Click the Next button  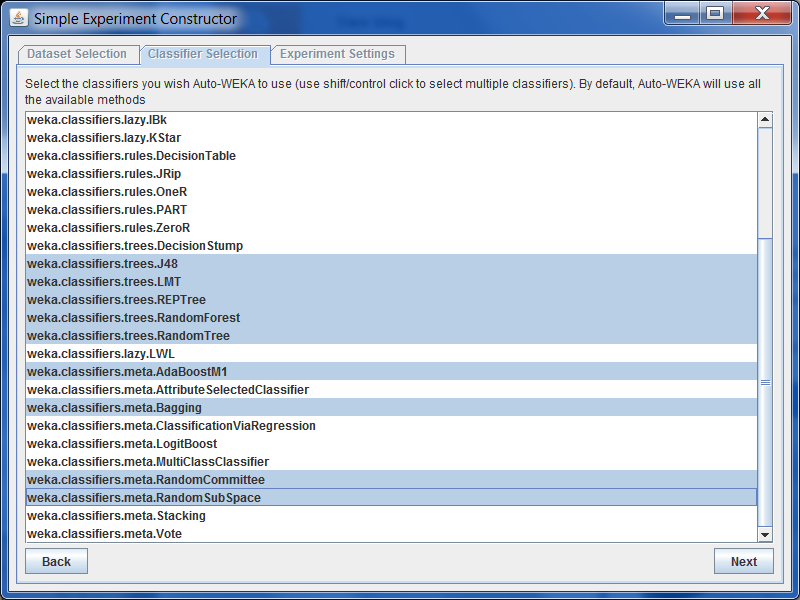(x=743, y=561)
